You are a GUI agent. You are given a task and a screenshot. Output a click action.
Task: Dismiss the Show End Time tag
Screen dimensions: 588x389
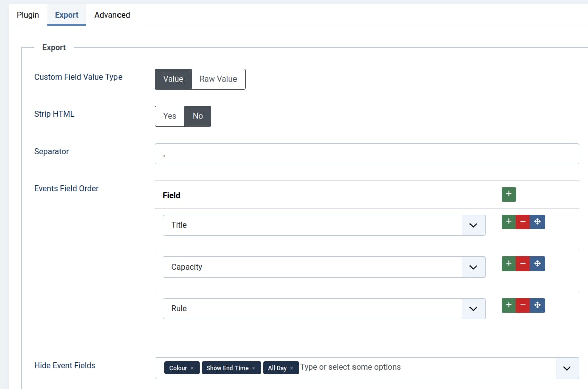(x=255, y=368)
